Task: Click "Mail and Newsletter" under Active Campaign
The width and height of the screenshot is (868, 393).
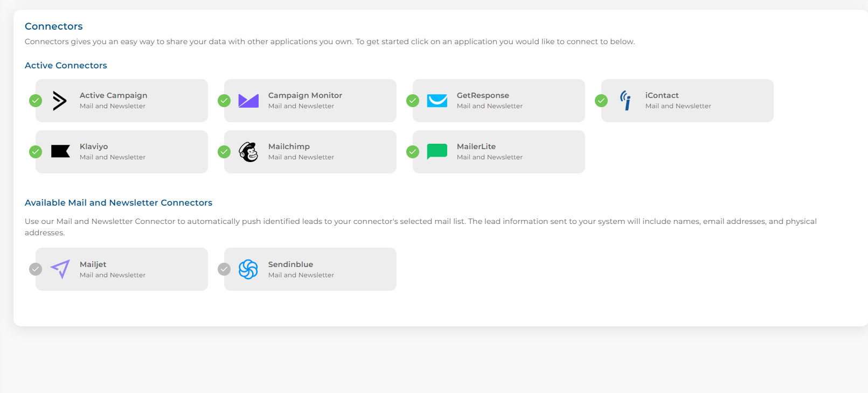Action: tap(113, 106)
